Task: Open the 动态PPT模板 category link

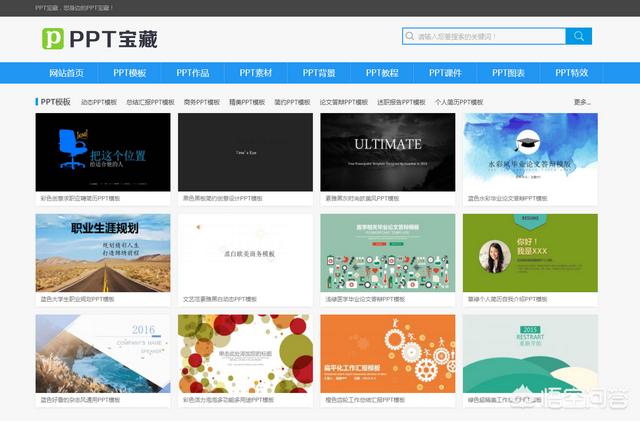Action: tap(100, 102)
